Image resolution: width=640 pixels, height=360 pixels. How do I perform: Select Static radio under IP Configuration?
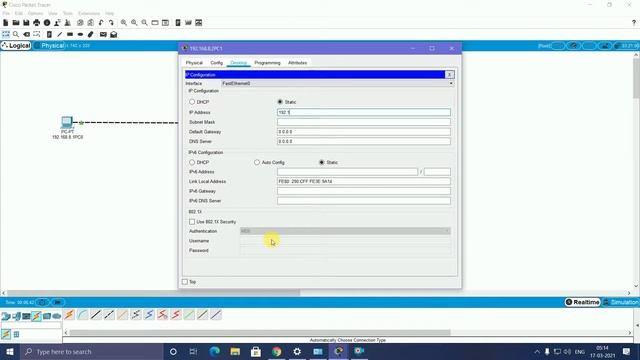tap(280, 102)
